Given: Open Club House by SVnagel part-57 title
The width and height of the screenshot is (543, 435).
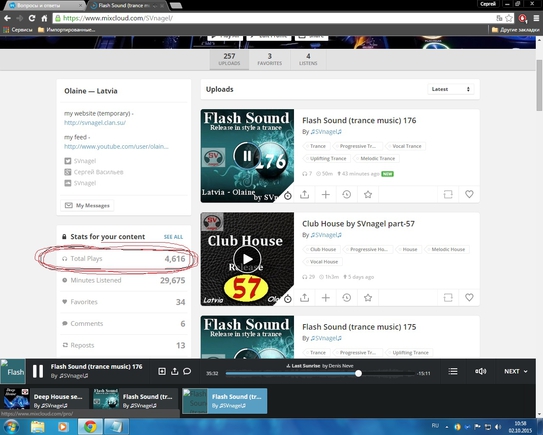Looking at the screenshot, I should [358, 224].
